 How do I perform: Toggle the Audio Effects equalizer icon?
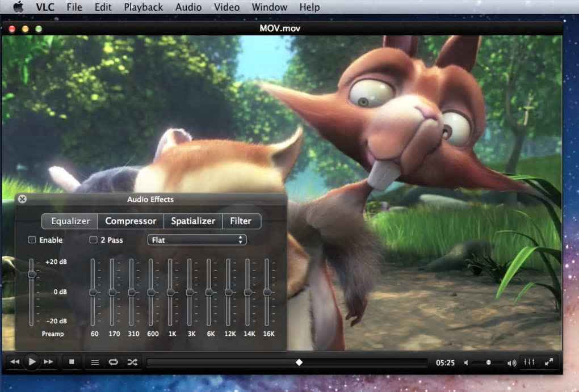(x=530, y=362)
